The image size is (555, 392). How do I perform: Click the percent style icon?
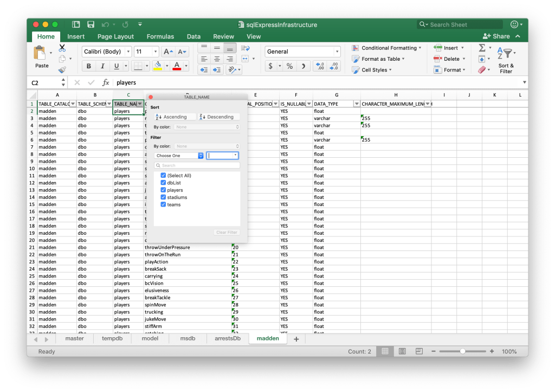pos(289,66)
